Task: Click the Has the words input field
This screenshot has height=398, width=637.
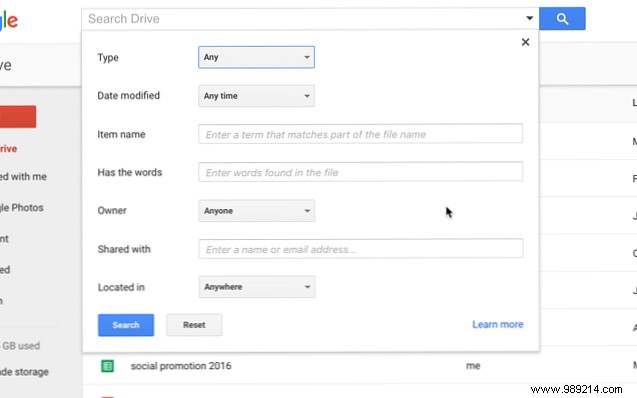Action: tap(360, 172)
